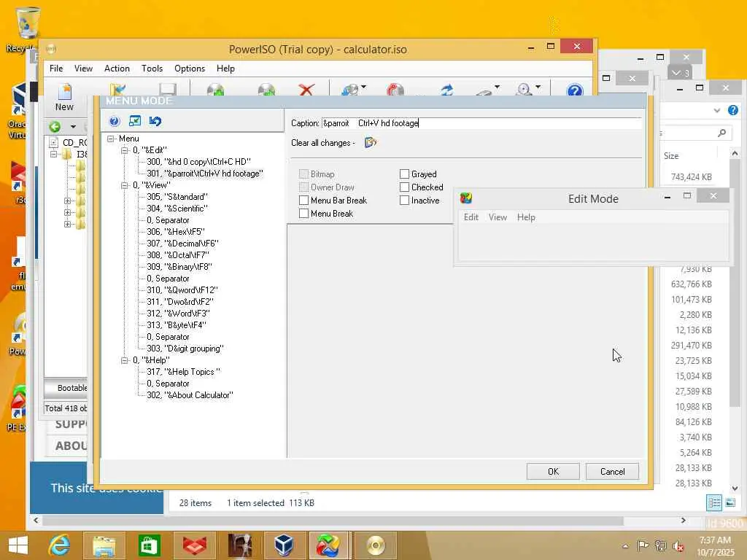Select tree item 302 "&About Calculator"
Image resolution: width=747 pixels, height=560 pixels.
190,395
